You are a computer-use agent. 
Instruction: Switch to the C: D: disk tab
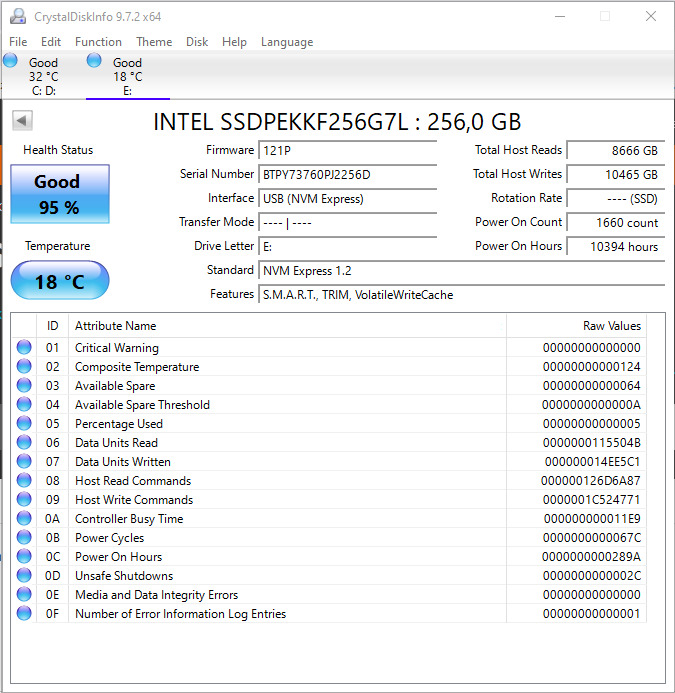coord(43,76)
